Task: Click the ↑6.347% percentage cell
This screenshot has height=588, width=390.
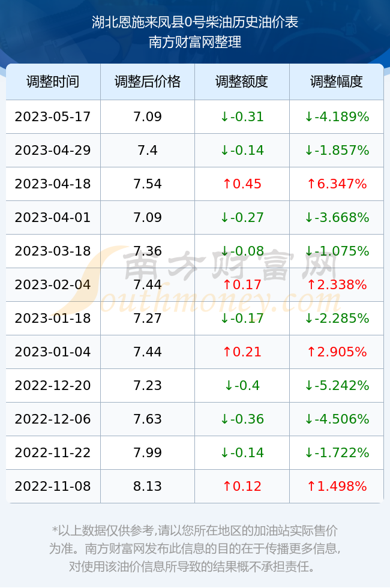Action: coord(337,184)
